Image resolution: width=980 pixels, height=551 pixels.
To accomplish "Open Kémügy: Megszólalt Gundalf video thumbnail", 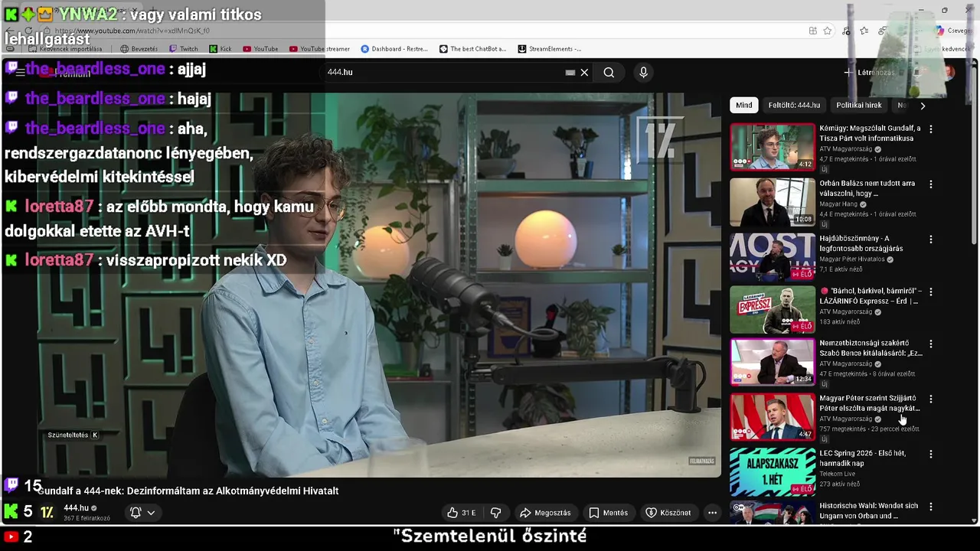I will (x=773, y=146).
